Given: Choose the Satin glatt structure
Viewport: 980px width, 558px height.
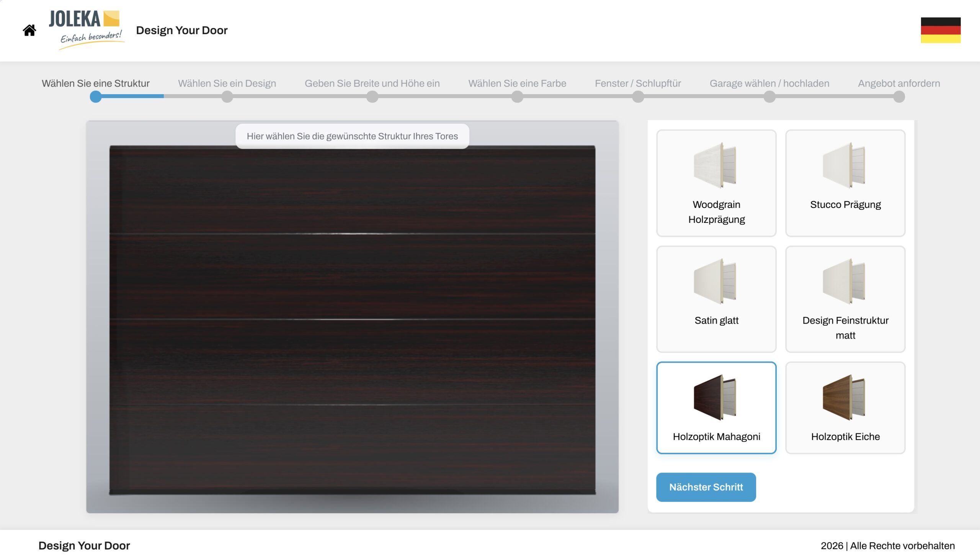Looking at the screenshot, I should pos(716,299).
